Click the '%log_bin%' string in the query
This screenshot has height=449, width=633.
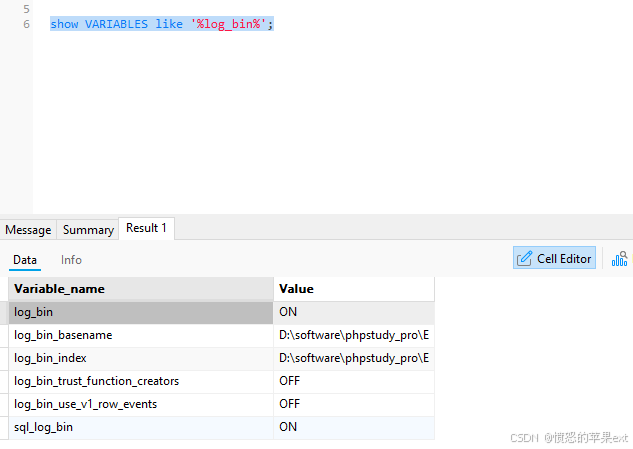[228, 24]
